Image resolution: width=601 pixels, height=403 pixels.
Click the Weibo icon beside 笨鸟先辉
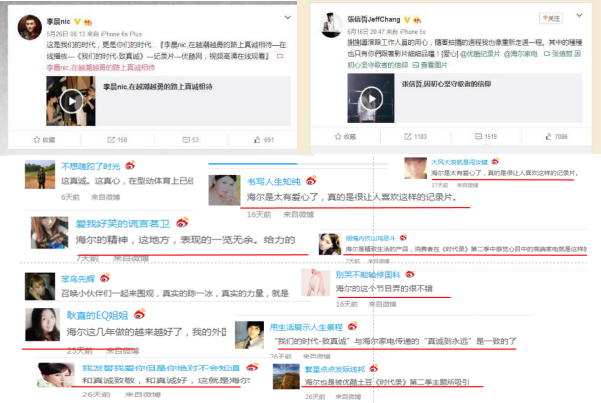click(105, 277)
